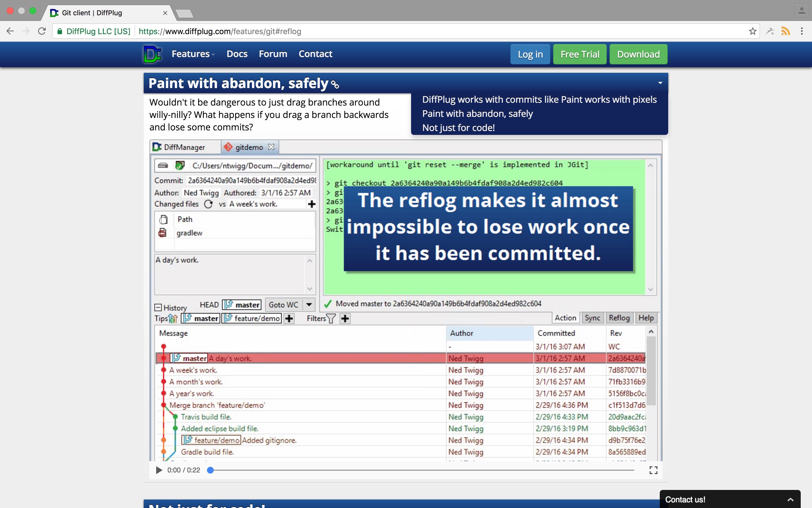Switch to the Sync tab

click(x=592, y=318)
